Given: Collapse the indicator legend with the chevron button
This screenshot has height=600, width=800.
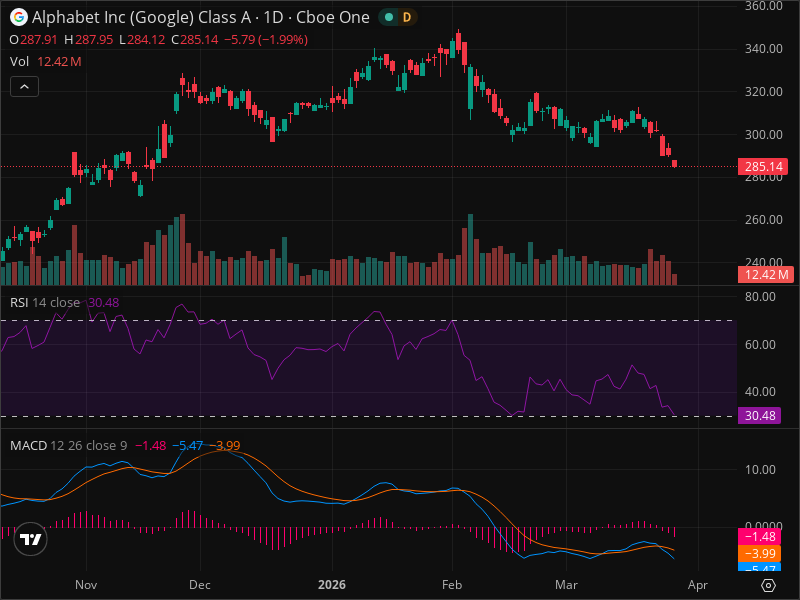Looking at the screenshot, I should tap(24, 87).
